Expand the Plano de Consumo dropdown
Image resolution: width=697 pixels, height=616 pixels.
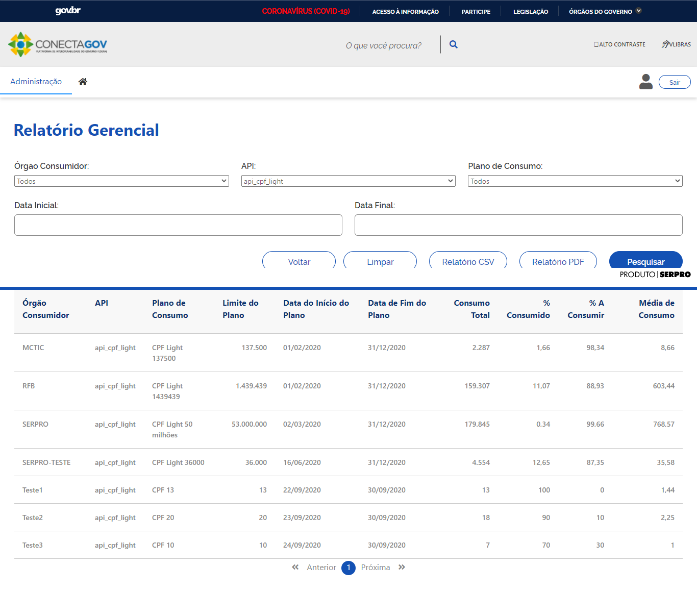coord(575,181)
